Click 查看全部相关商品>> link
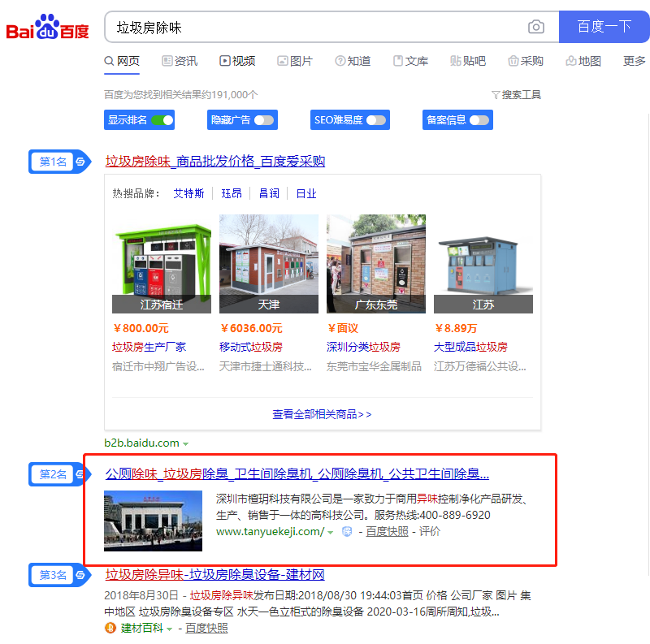The width and height of the screenshot is (650, 644). click(322, 414)
